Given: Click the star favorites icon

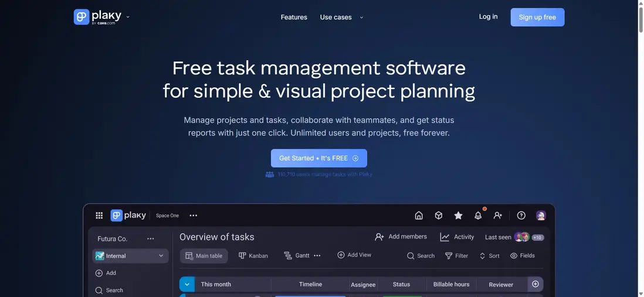Looking at the screenshot, I should [x=458, y=216].
